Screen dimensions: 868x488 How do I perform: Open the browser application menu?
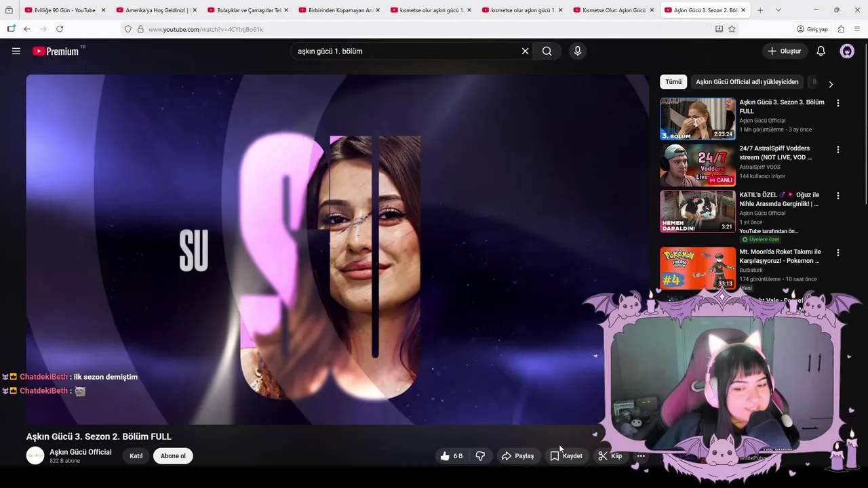(x=857, y=29)
